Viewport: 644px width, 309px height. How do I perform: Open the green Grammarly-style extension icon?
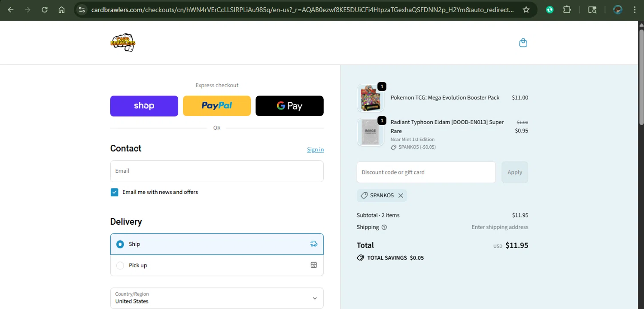tap(550, 9)
